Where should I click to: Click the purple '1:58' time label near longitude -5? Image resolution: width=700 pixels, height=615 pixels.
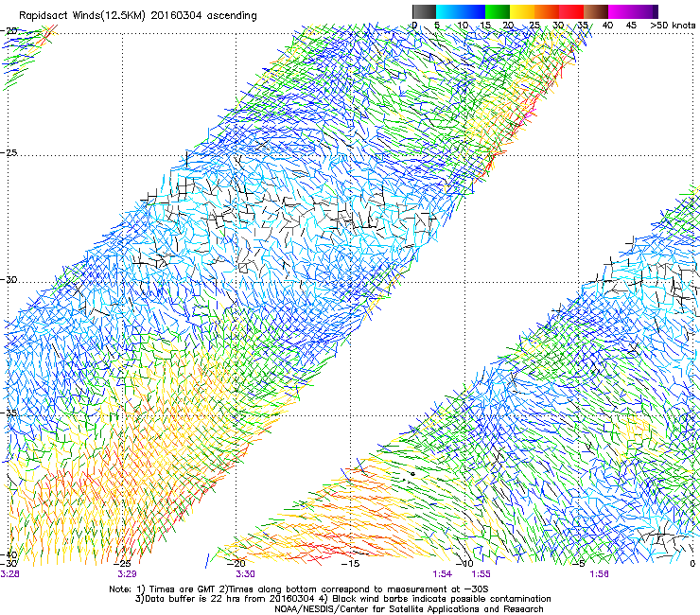coord(599,574)
